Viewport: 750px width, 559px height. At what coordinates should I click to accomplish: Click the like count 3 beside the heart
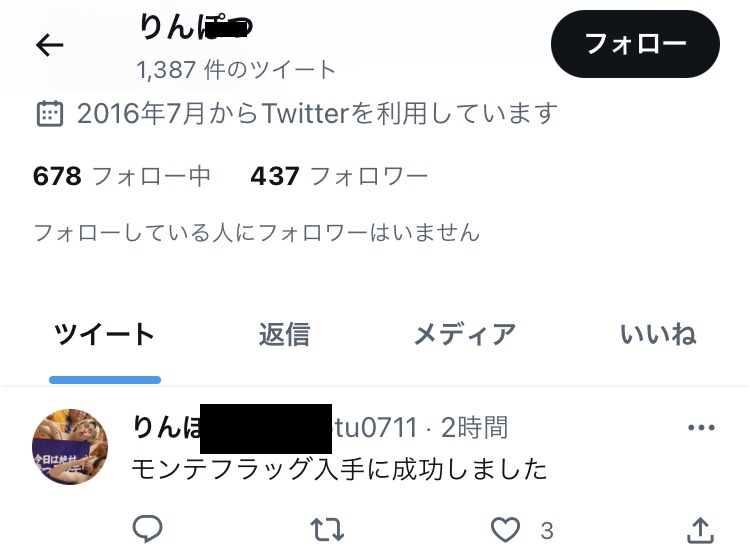547,531
